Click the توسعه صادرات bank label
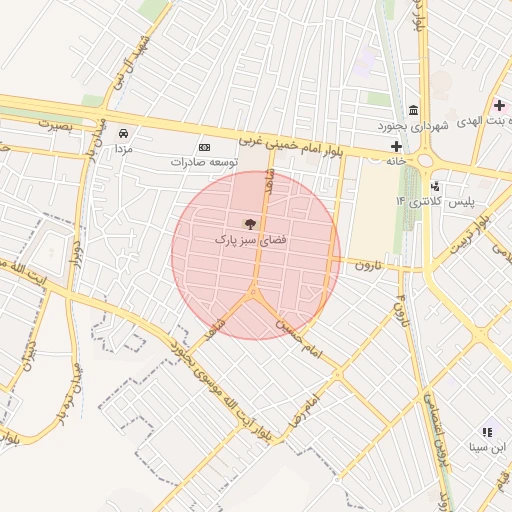Screen dimensions: 512x512 (204, 162)
